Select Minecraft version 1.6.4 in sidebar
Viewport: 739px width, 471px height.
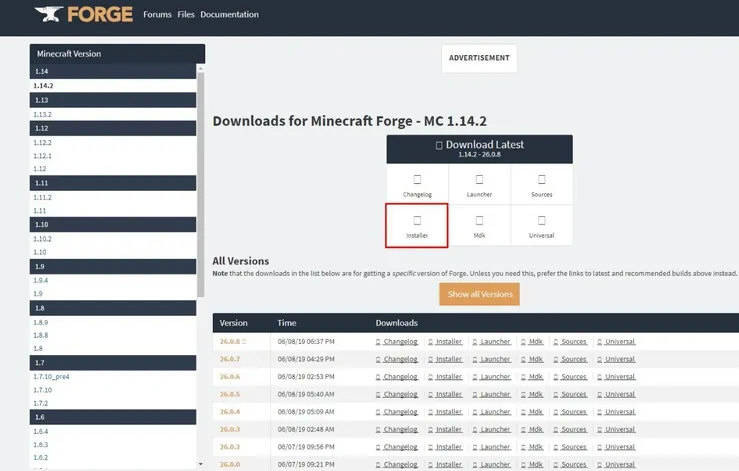(41, 431)
